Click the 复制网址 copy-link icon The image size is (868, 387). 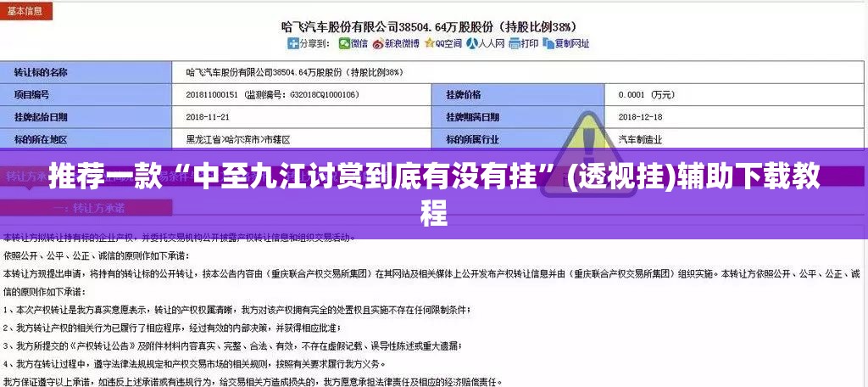click(x=548, y=43)
